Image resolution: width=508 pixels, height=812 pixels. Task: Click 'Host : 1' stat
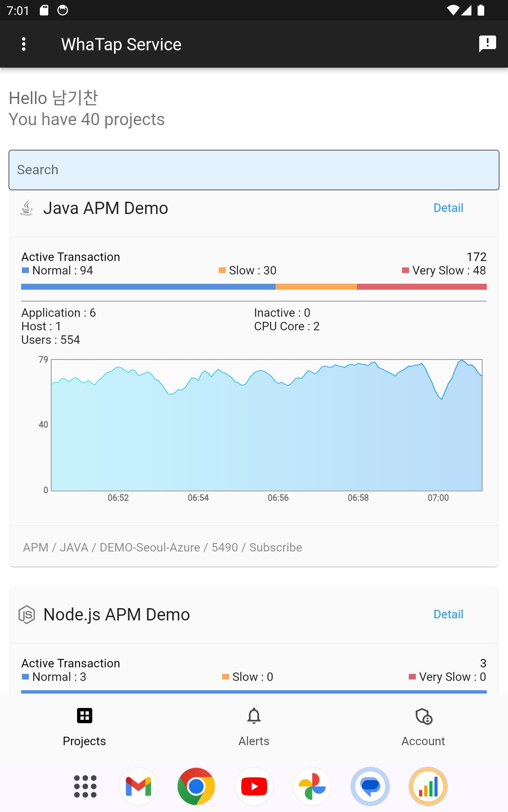[x=41, y=326]
